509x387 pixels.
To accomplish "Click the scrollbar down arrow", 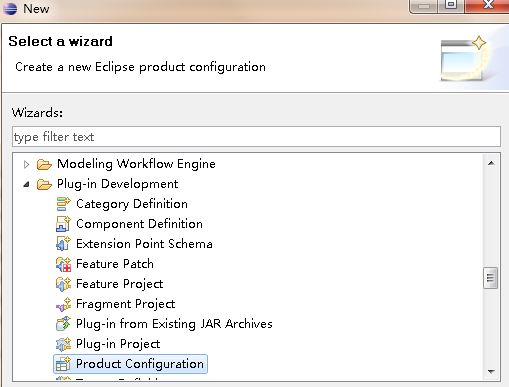I will point(491,371).
